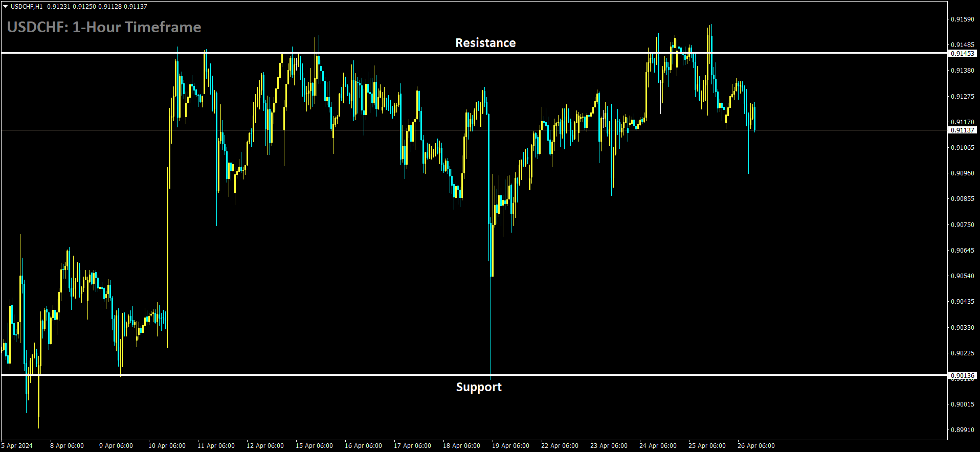This screenshot has width=980, height=452.
Task: Click the 0.90960 price axis label
Action: click(x=963, y=173)
